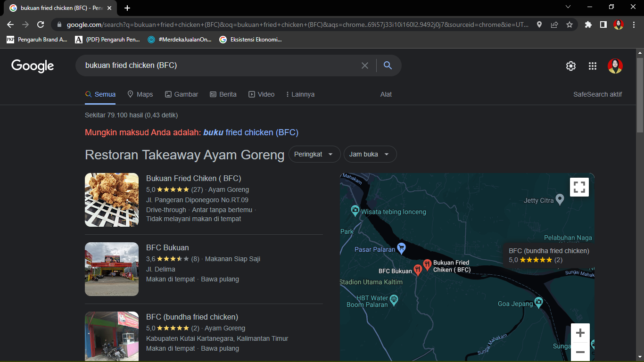The width and height of the screenshot is (644, 362).
Task: Click the Bukuan Fried Chiken map pin
Action: point(427,264)
